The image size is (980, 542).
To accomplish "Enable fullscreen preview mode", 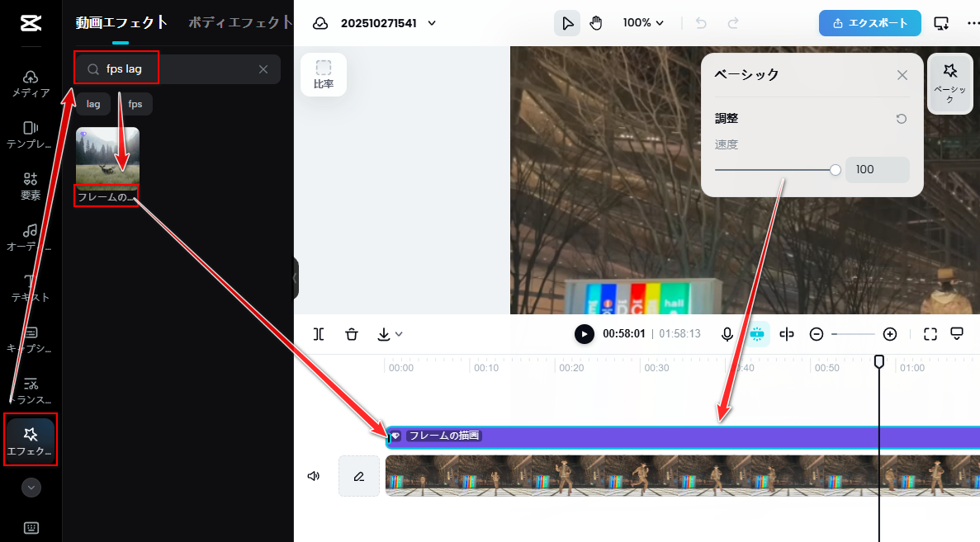I will pyautogui.click(x=956, y=333).
